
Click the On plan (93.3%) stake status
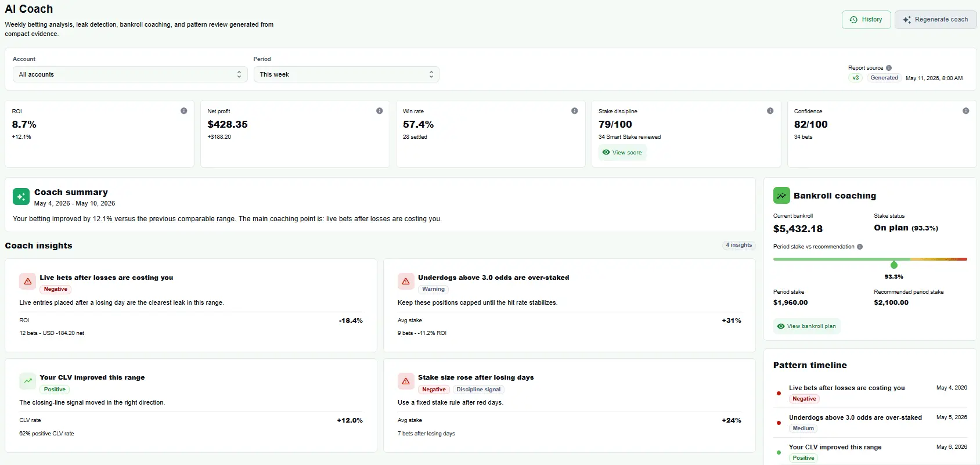pos(906,228)
